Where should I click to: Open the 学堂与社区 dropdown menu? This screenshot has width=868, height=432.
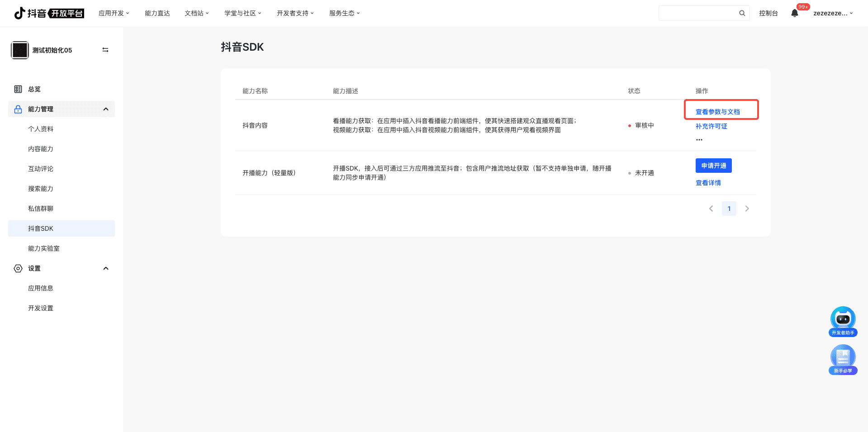[x=243, y=13]
